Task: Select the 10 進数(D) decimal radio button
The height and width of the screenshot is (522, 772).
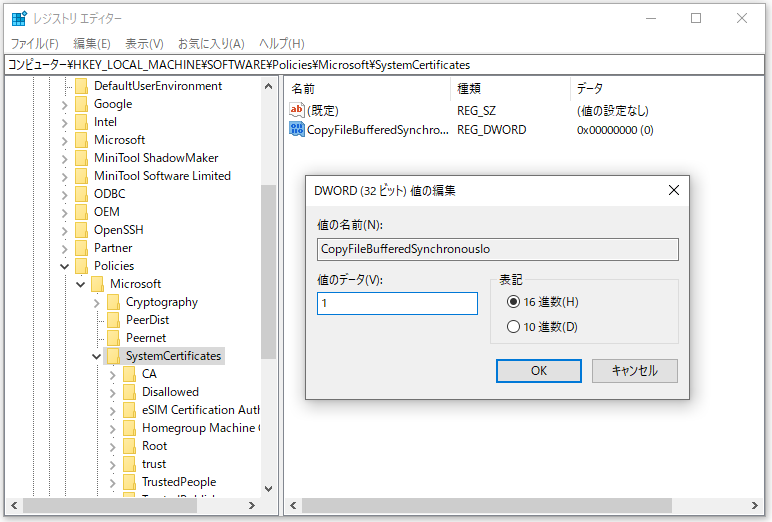Action: click(x=514, y=326)
